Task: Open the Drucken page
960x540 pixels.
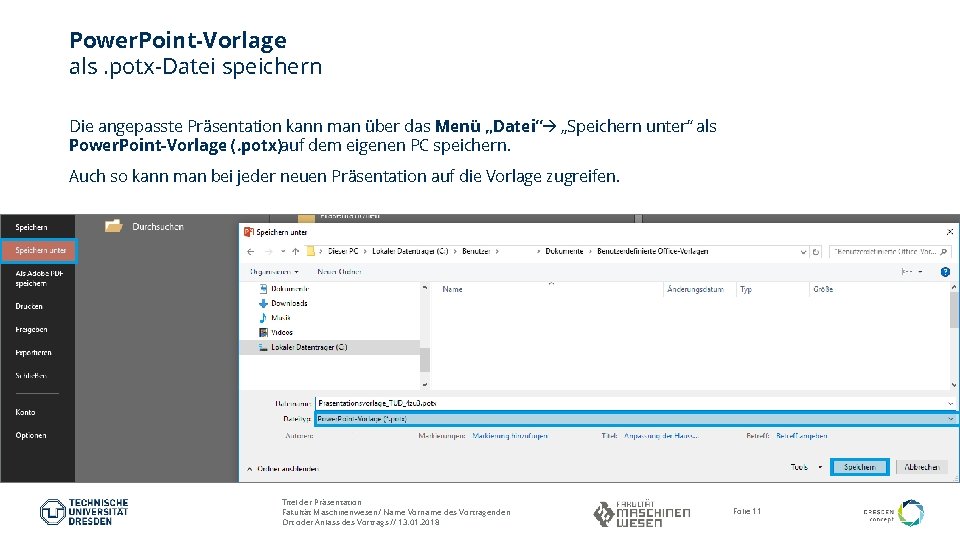Action: click(x=29, y=306)
